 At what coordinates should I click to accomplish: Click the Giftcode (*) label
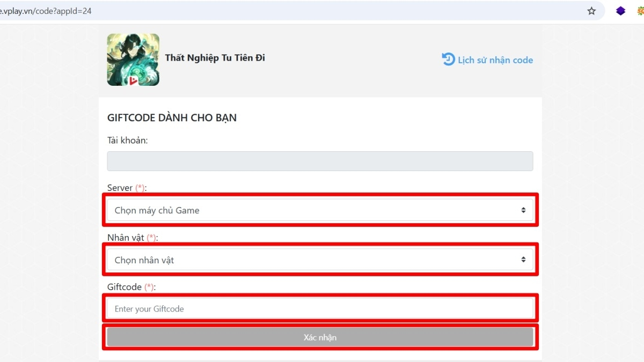(x=131, y=287)
